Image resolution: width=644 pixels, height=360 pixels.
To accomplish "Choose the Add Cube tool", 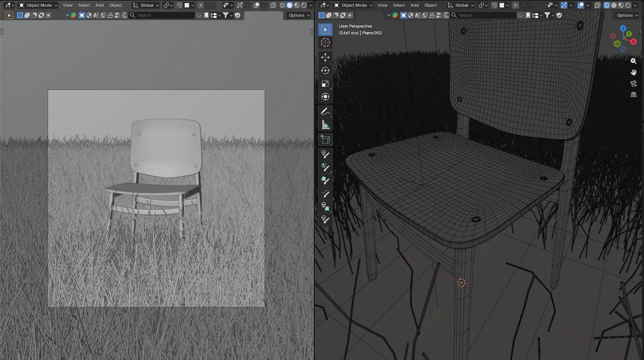I will [325, 140].
